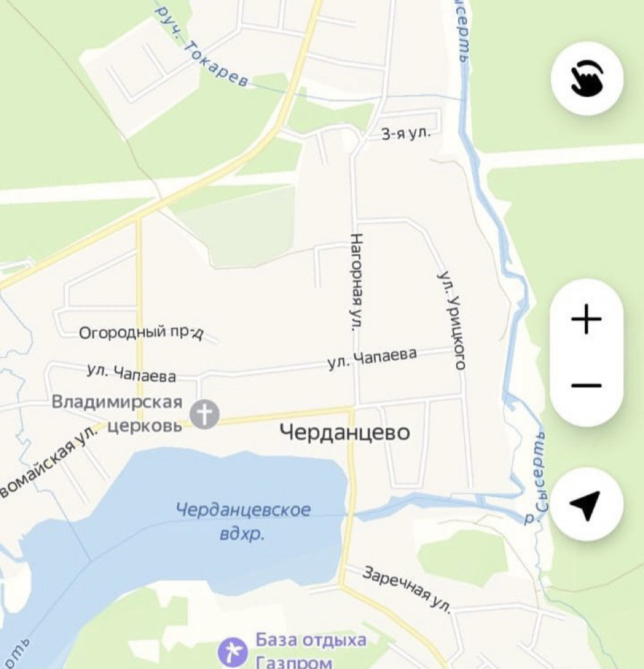Tap the Черданцевское вдхр. reservoir label
Screen dimensions: 644x669
pos(243,521)
